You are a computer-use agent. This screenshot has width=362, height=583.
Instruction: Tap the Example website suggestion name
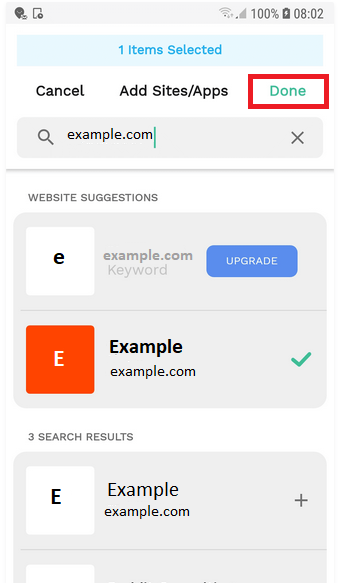[x=146, y=347]
